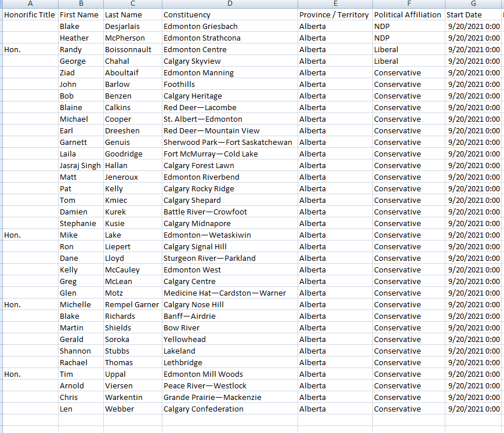Select the Calgary Confederation cell
Image resolution: width=504 pixels, height=433 pixels.
pos(230,409)
